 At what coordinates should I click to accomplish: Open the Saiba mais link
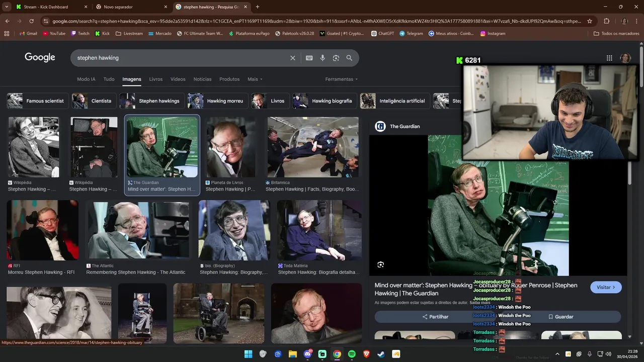tap(480, 303)
